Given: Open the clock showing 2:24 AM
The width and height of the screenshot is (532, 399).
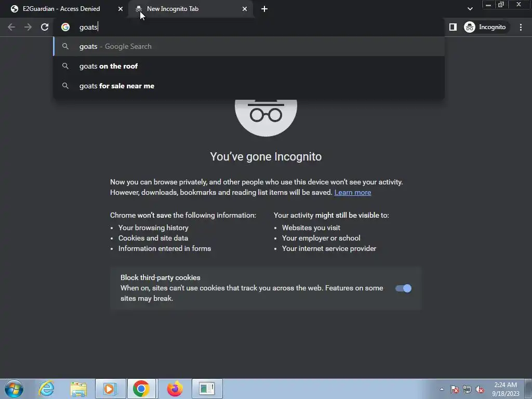Looking at the screenshot, I should tap(506, 389).
